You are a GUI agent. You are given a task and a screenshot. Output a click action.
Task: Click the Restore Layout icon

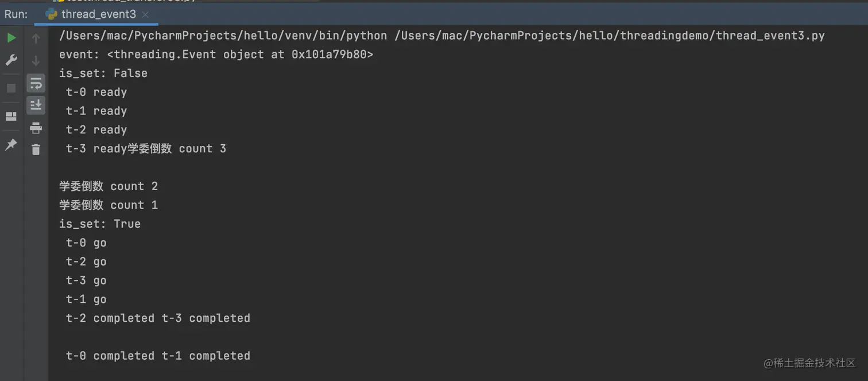11,117
